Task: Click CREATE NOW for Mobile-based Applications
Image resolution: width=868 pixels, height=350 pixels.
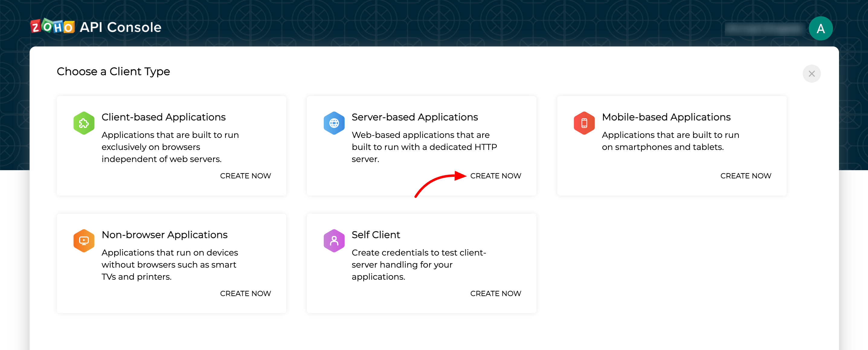Action: [745, 176]
